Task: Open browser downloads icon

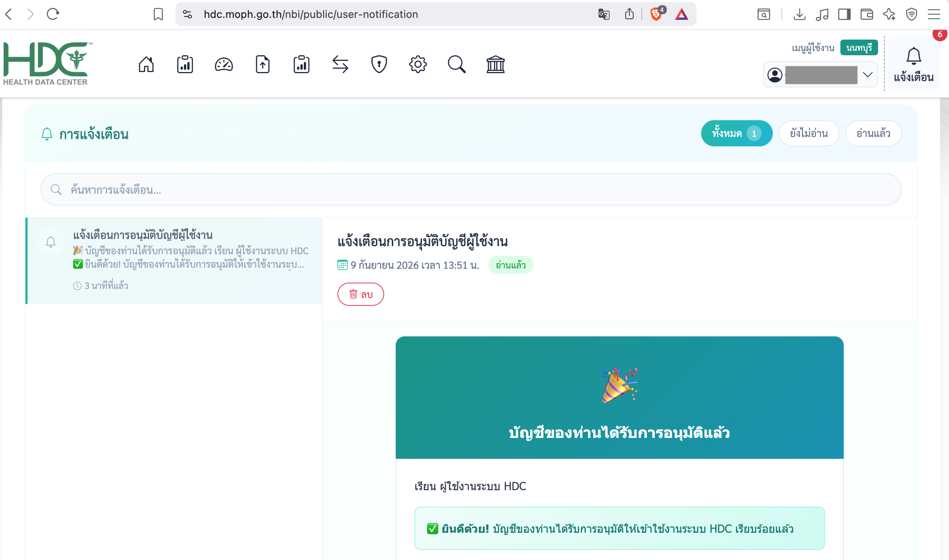Action: [x=799, y=14]
